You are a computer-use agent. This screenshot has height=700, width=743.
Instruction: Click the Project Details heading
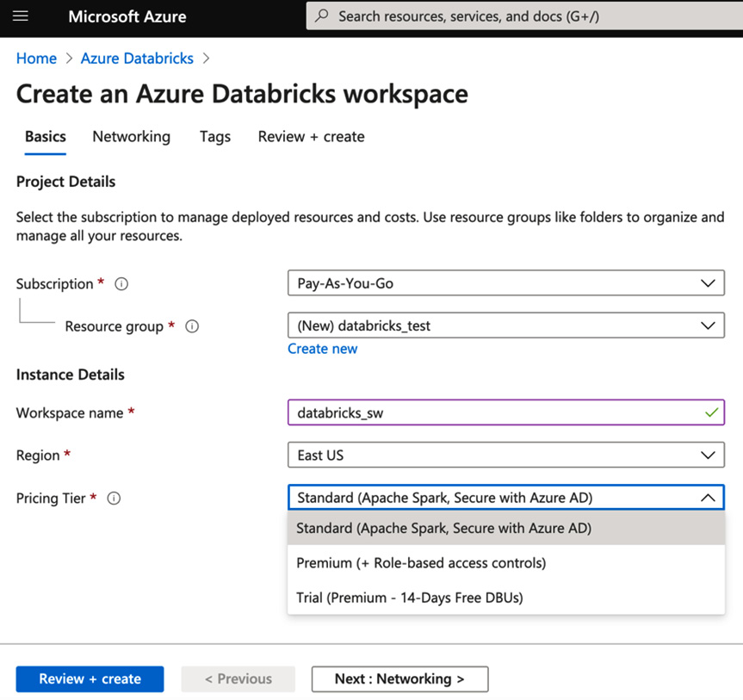coord(66,182)
